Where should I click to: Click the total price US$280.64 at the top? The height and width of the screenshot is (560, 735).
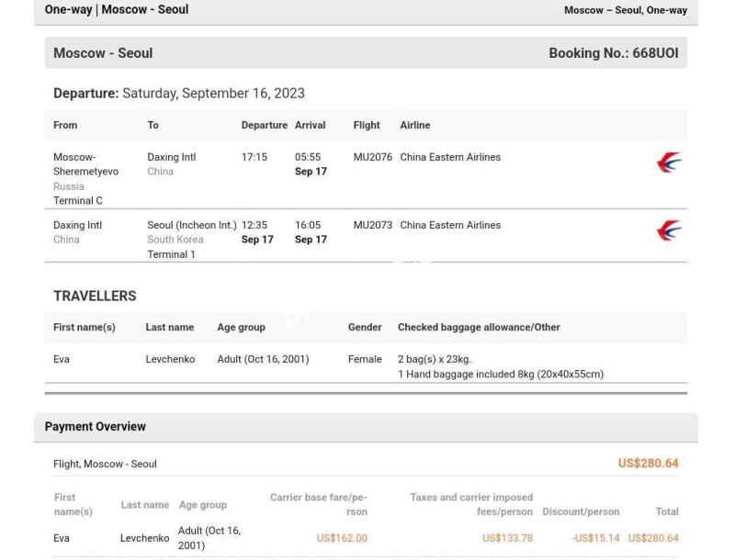[x=649, y=463]
